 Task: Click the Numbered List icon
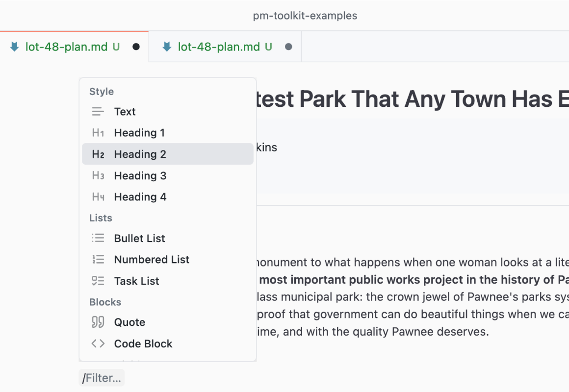[98, 260]
